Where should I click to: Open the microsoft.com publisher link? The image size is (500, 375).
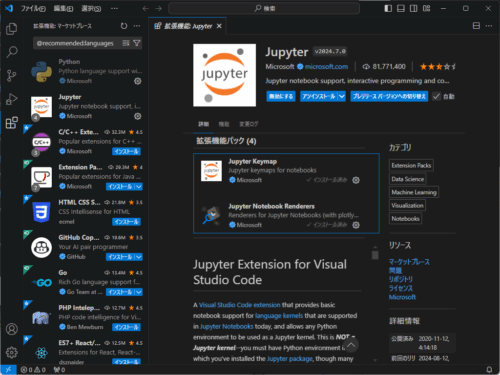326,67
